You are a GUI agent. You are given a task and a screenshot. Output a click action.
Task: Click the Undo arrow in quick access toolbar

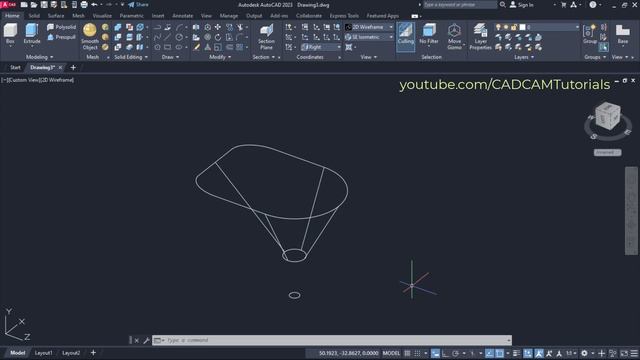pos(94,5)
